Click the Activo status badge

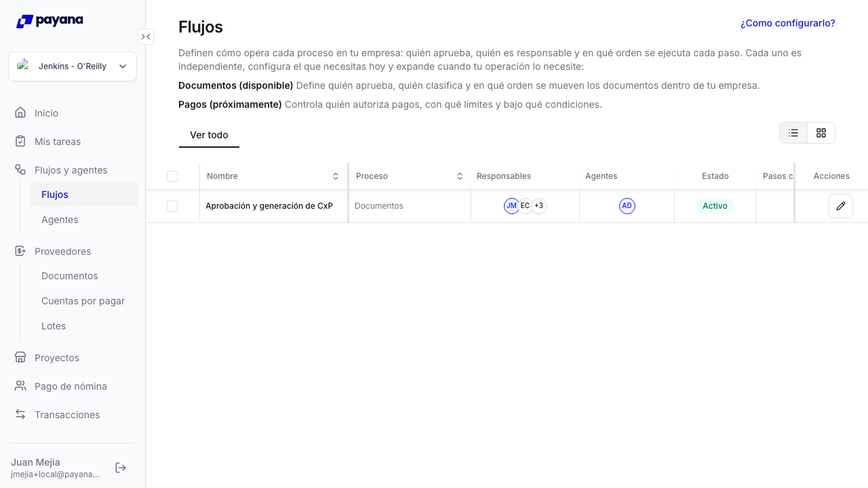pos(715,206)
